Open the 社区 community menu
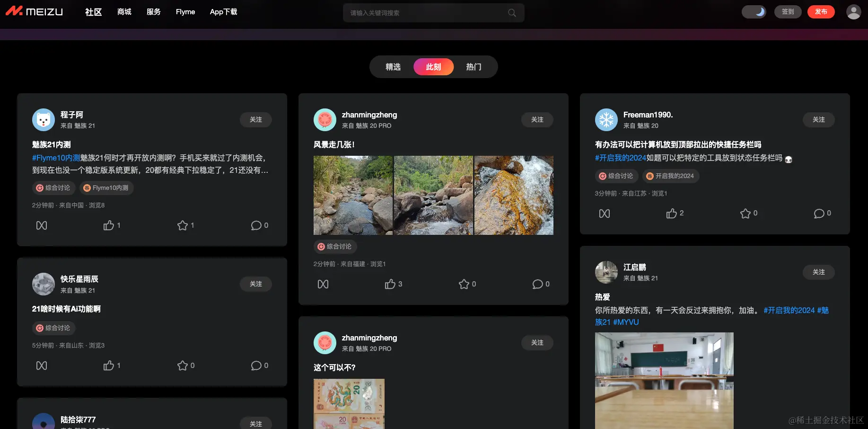Viewport: 868px width, 429px height. tap(93, 12)
